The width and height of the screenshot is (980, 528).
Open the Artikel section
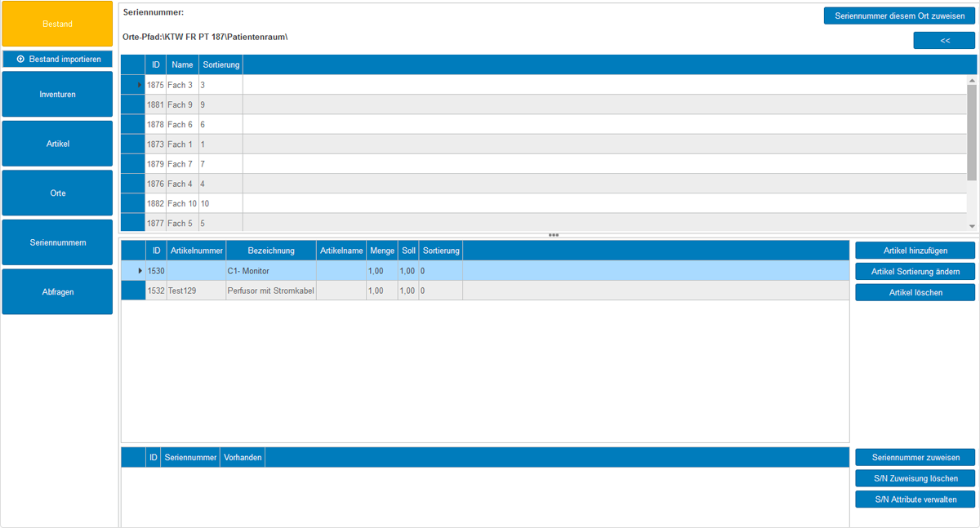(x=57, y=144)
